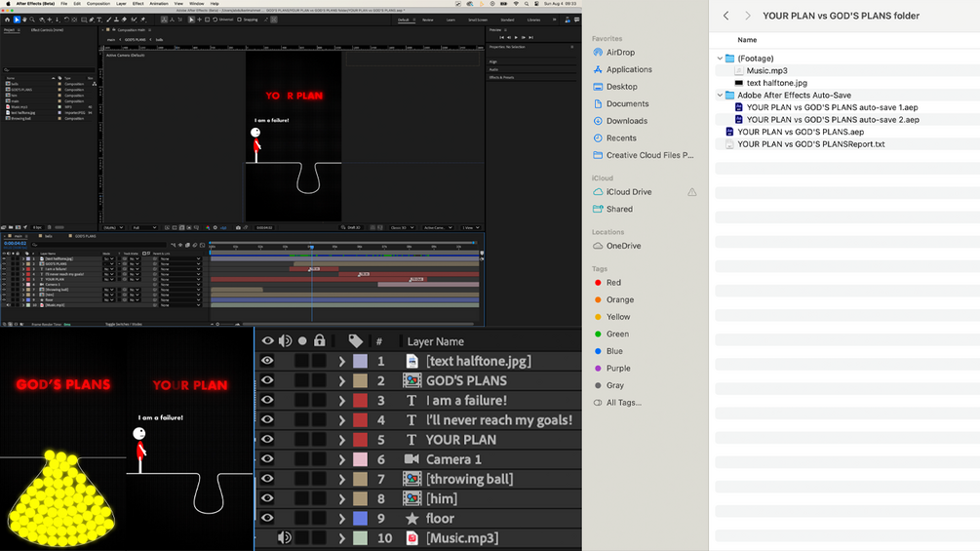Go back with Finder back arrow
Viewport: 980px width, 551px height.
(x=725, y=16)
